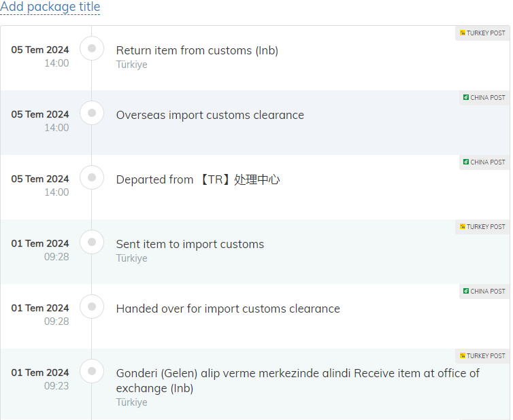
Task: Click Turkey Post icon on Sent item row
Action: pos(463,226)
